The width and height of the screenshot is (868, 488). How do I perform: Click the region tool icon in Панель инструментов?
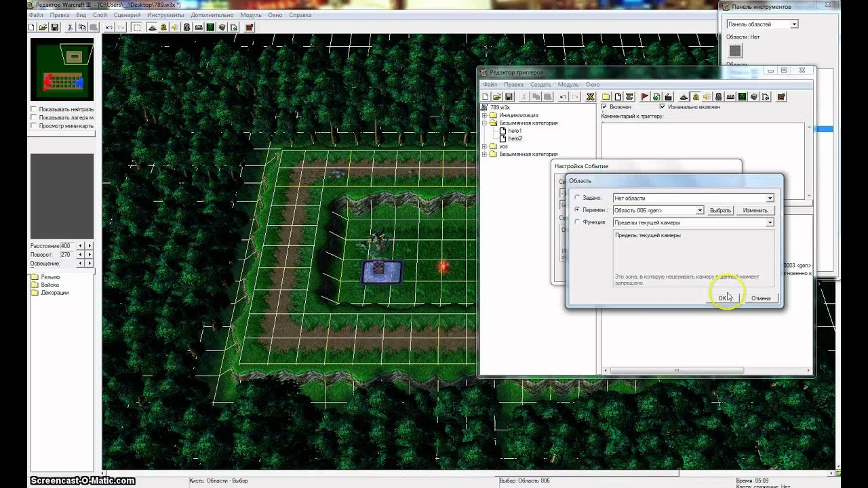[735, 51]
